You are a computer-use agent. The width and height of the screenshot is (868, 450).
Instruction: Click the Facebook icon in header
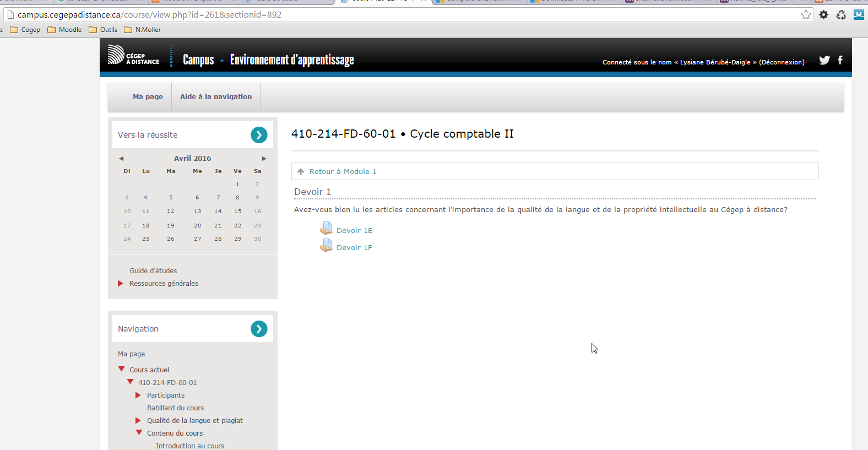(840, 60)
